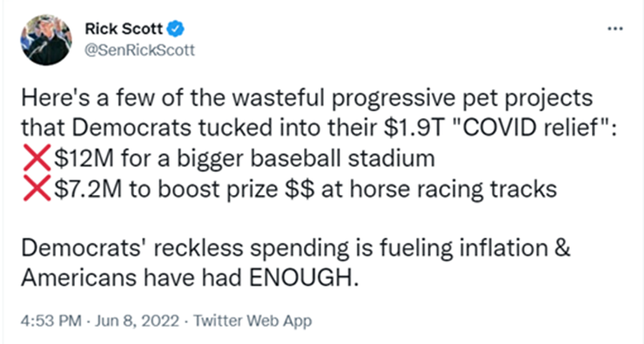The image size is (644, 344).
Task: Click the Jun 8, 2022 date
Action: (137, 320)
